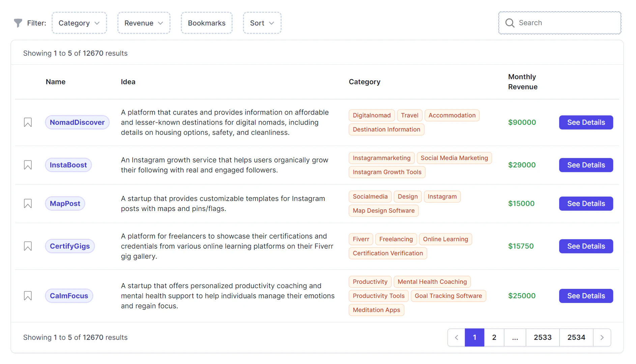
Task: Open the Revenue filter dropdown
Action: [144, 23]
